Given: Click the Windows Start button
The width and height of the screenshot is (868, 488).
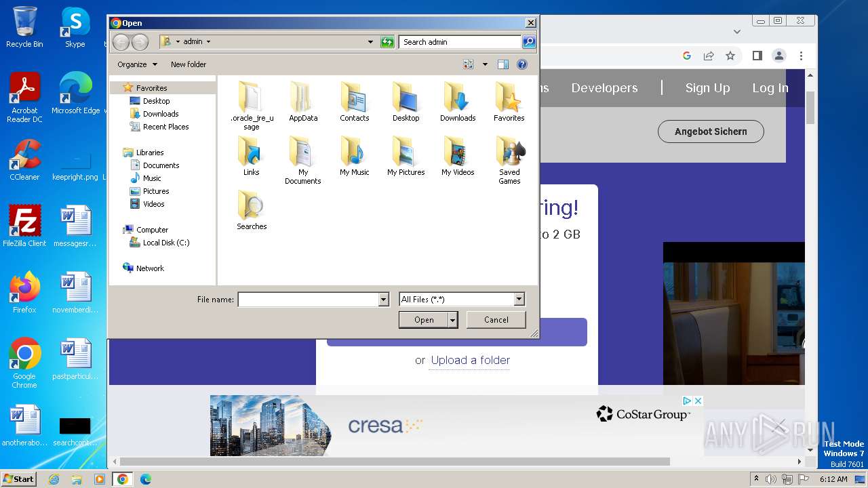Looking at the screenshot, I should click(18, 479).
